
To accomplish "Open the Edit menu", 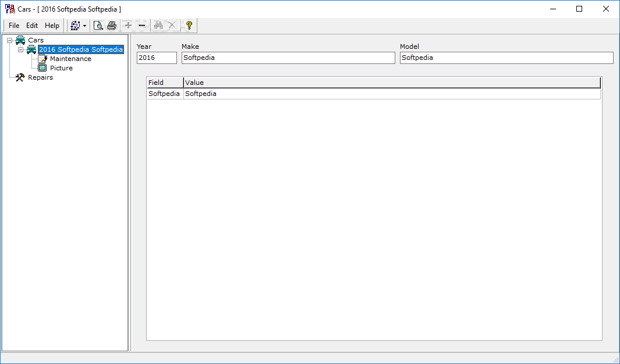I will click(31, 26).
